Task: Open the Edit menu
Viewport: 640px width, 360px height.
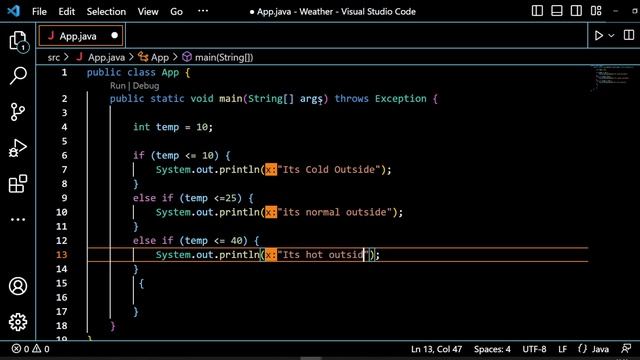Action: click(67, 11)
